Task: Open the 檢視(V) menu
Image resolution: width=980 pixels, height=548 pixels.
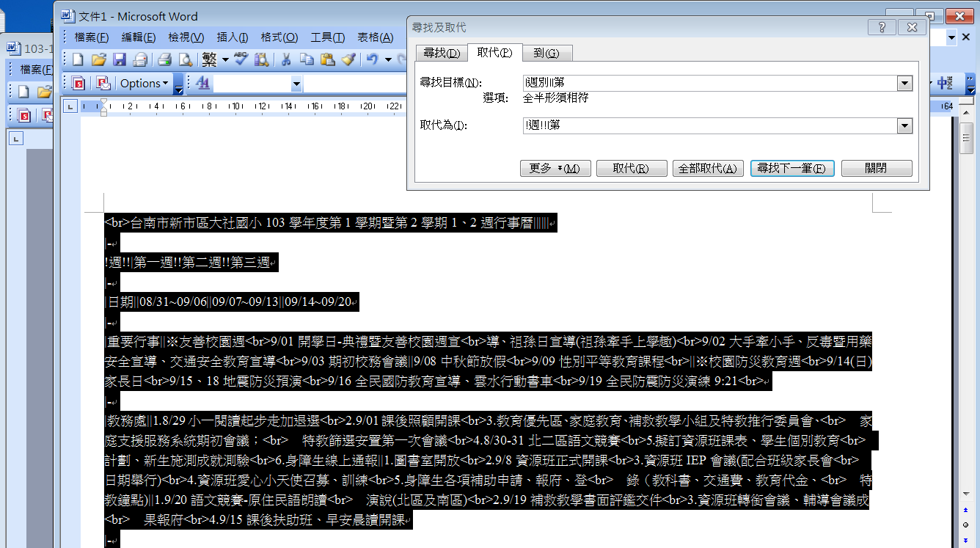Action: (186, 37)
